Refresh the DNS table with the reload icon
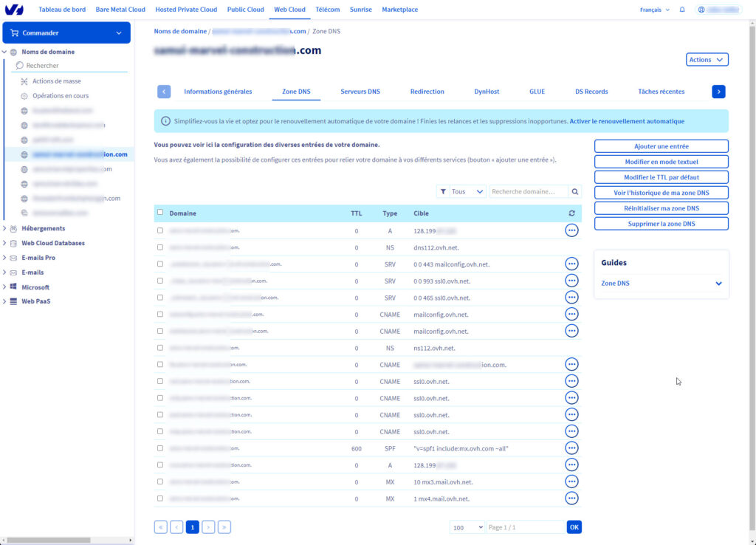Screen dimensions: 756x545 tap(571, 213)
